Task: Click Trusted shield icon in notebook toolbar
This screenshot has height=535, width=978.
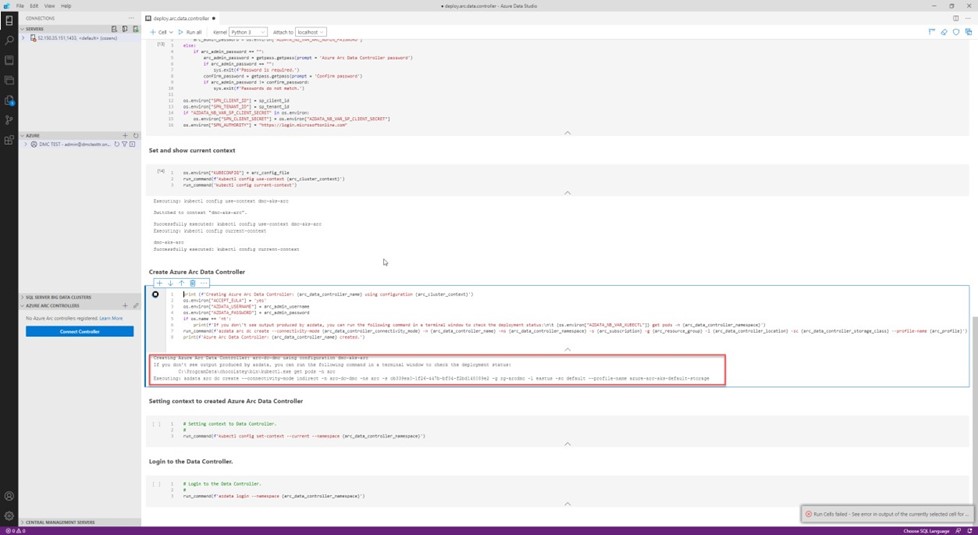Action: (956, 32)
